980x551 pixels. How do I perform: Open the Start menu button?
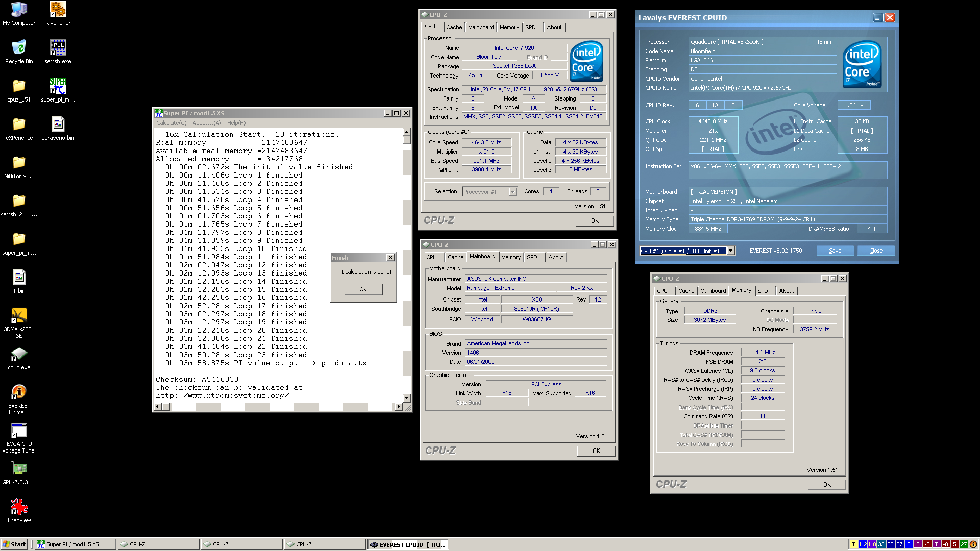tap(14, 544)
